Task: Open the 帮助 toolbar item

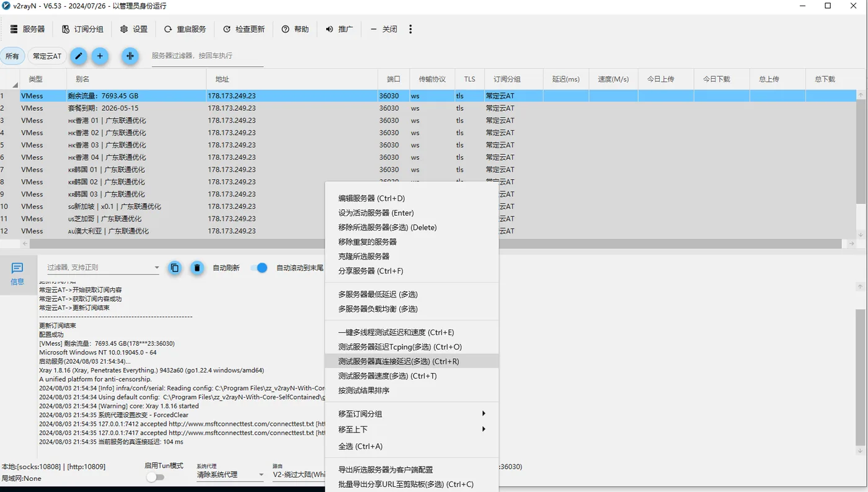Action: tap(295, 29)
